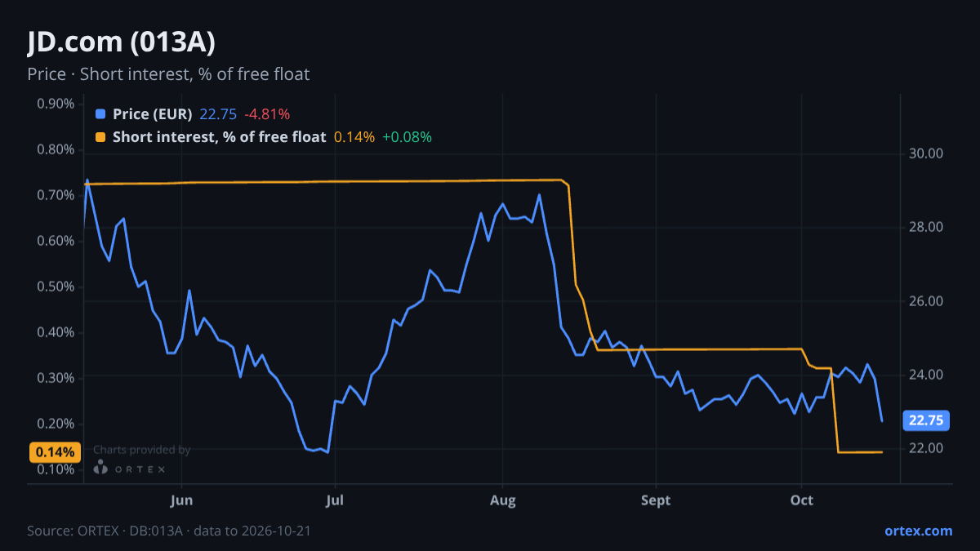The width and height of the screenshot is (980, 551).
Task: Click the 26.00 right price axis label
Action: 925,301
